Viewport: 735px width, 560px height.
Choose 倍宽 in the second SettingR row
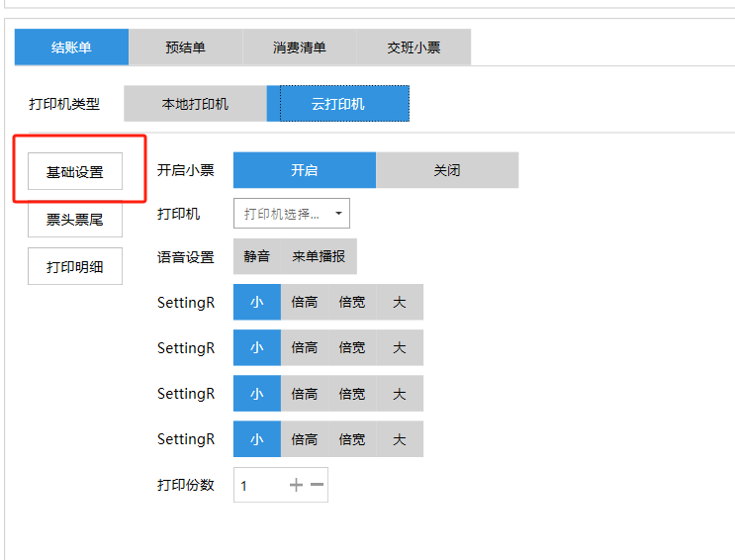tap(351, 347)
